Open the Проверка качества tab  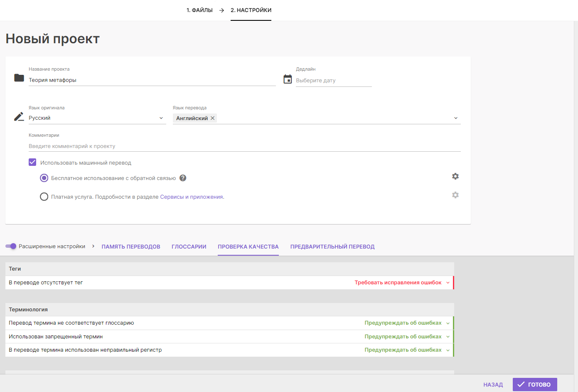point(248,247)
